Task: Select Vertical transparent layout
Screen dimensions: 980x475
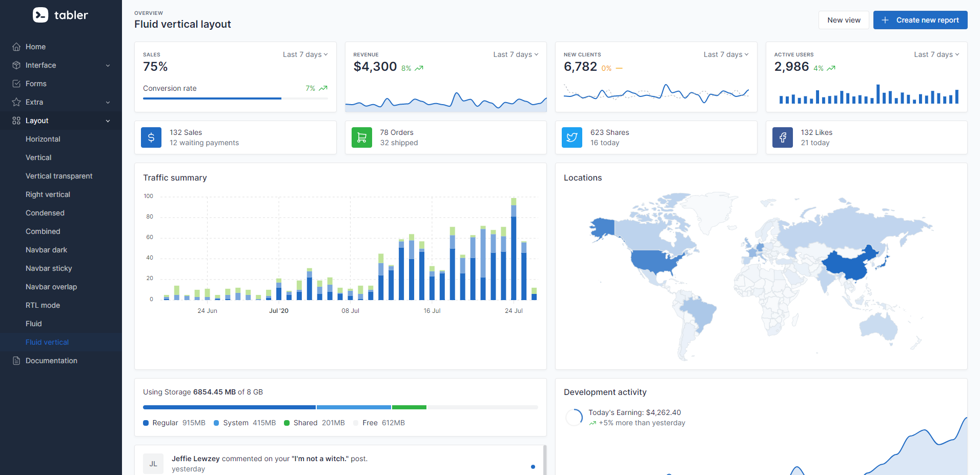Action: 61,176
